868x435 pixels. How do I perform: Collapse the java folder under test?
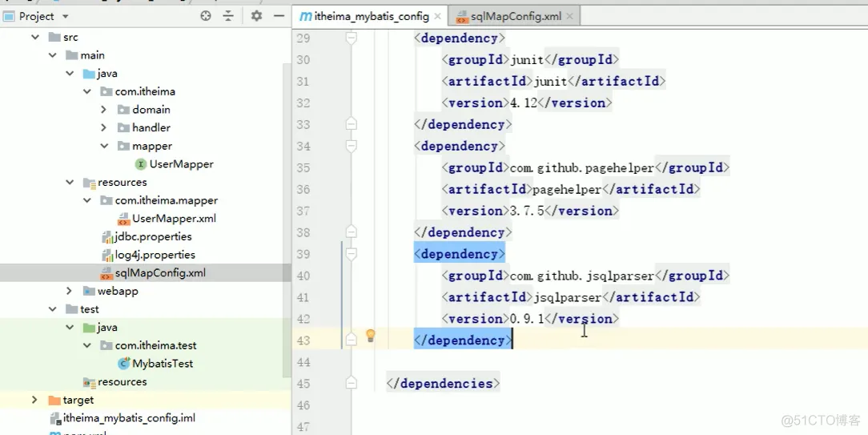coord(70,328)
